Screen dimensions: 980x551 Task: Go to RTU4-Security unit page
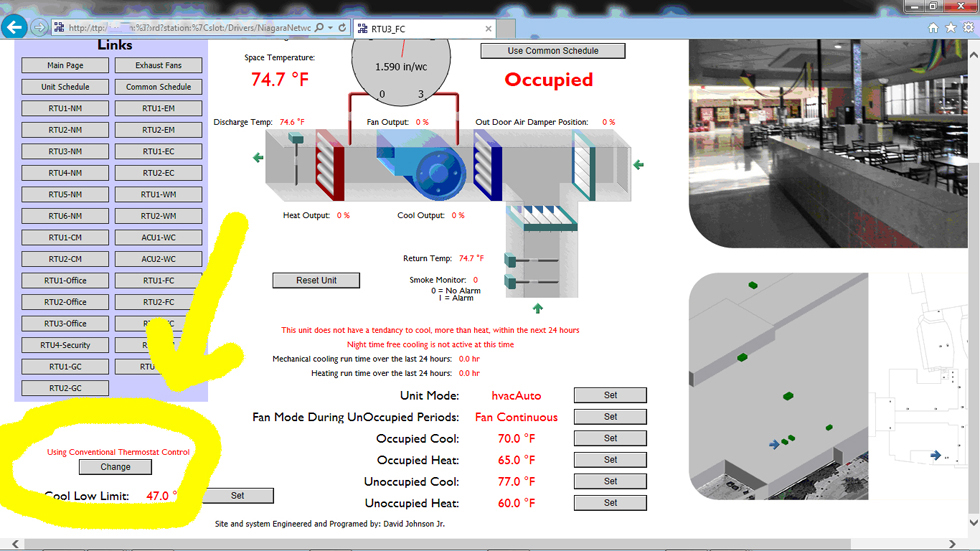[65, 345]
